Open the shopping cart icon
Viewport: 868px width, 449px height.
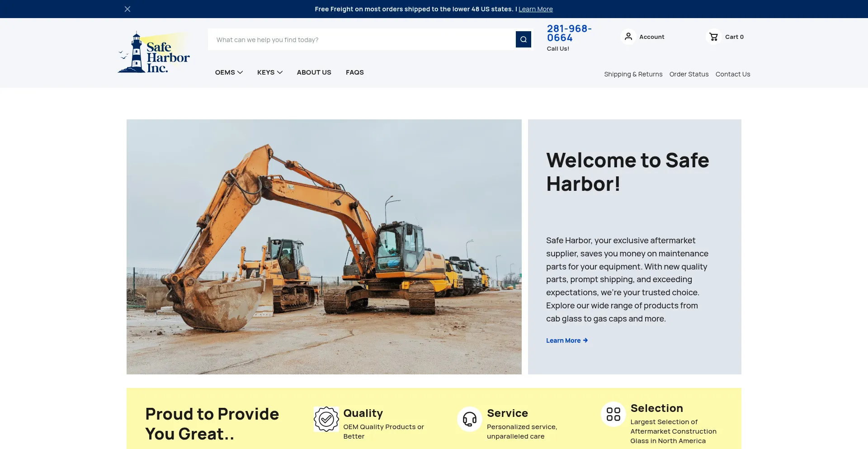(713, 37)
